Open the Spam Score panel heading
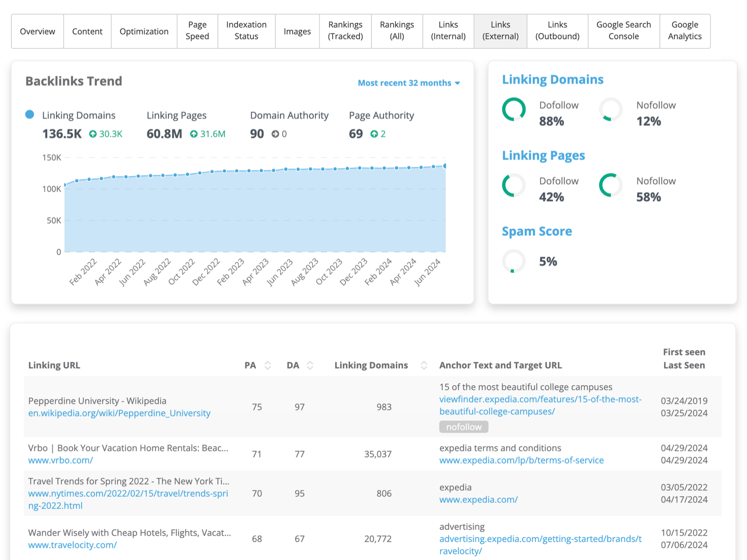Image resolution: width=747 pixels, height=560 pixels. (537, 231)
